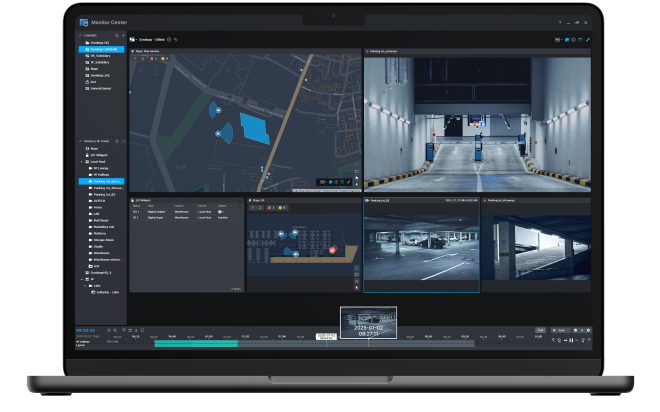Image resolution: width=660 pixels, height=412 pixels.
Task: Click the upper camera marker on the street map
Action: (218, 110)
